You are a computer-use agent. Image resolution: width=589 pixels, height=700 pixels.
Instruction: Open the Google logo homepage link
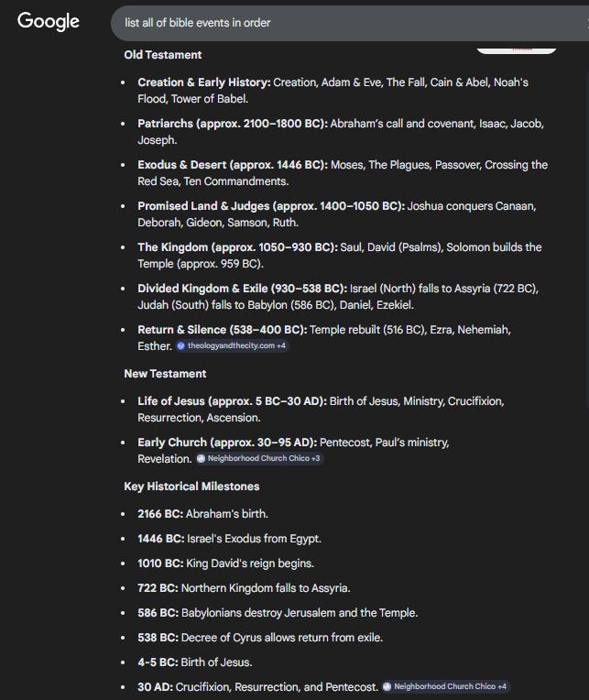click(x=49, y=21)
